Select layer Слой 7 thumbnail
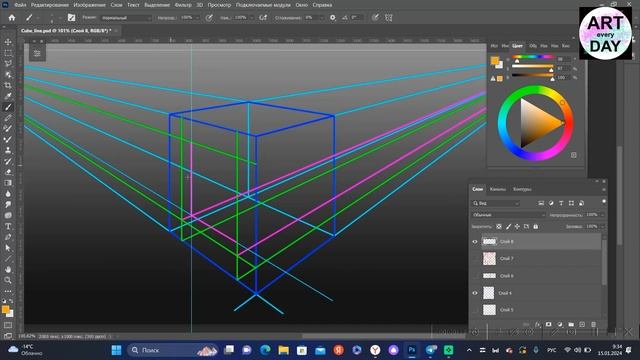Screen dimensions: 640x360 click(x=489, y=258)
